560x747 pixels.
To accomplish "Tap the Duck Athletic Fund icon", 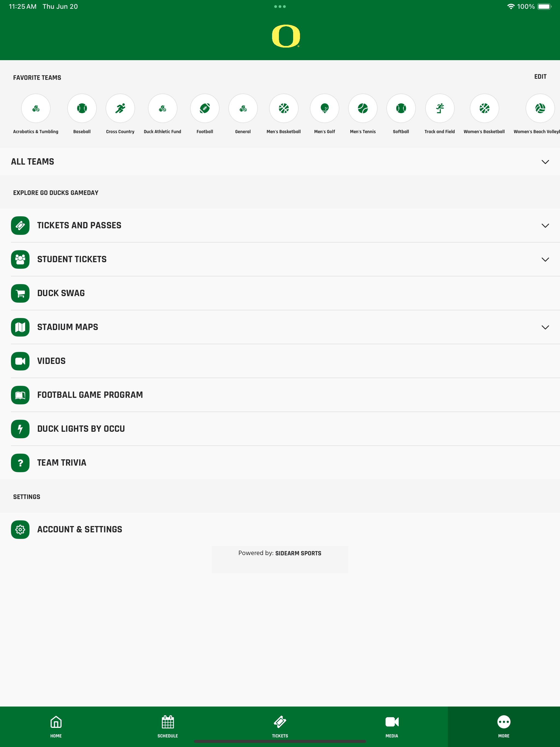I will [162, 108].
